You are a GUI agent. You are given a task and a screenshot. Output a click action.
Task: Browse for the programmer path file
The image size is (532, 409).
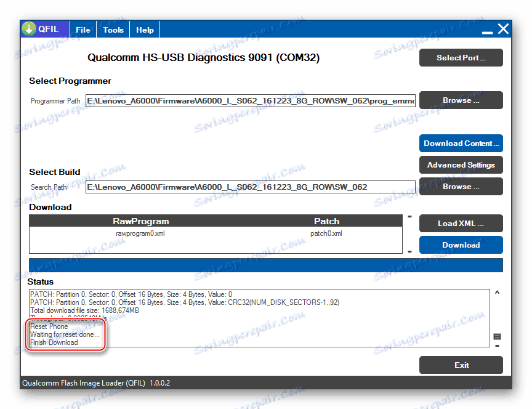tap(461, 100)
